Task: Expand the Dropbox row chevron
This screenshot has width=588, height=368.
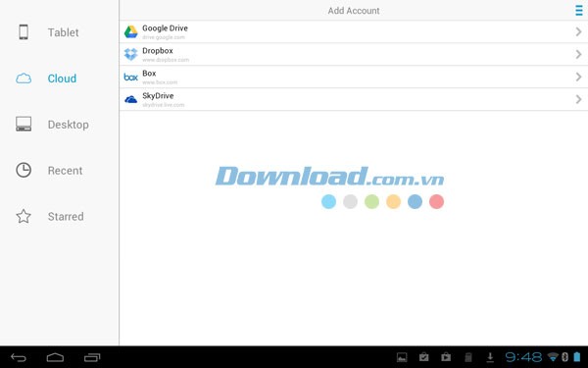Action: coord(578,54)
